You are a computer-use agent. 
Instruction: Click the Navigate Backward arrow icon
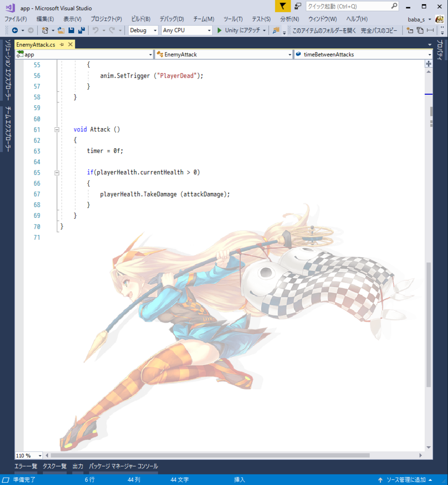click(15, 30)
